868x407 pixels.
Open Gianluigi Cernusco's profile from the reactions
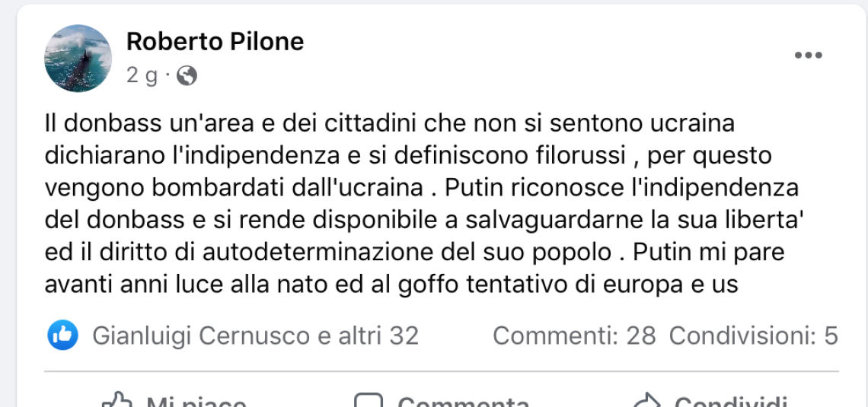click(201, 335)
